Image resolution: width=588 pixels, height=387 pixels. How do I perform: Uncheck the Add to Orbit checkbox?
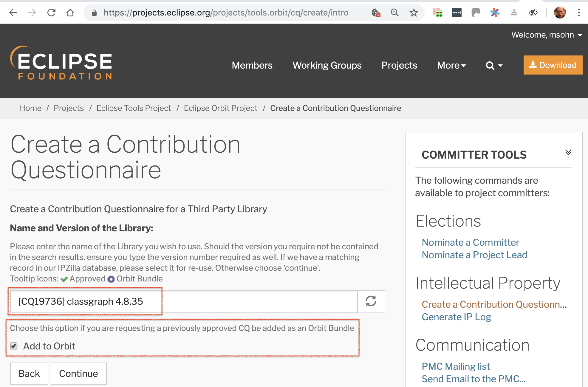click(14, 346)
